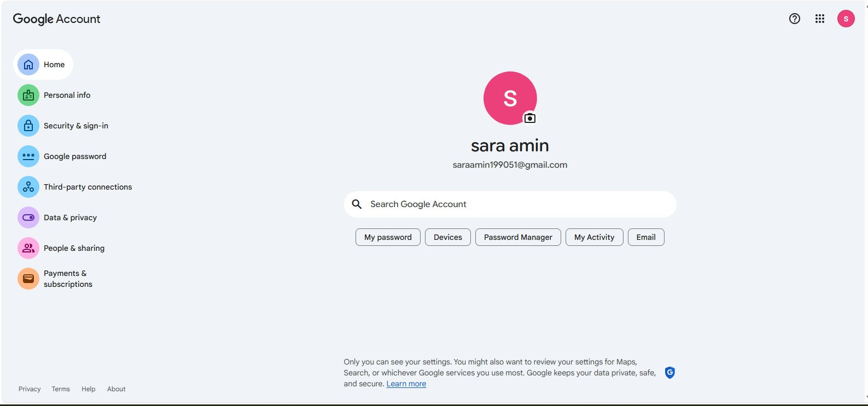This screenshot has height=406, width=868.
Task: Select Google password menu label
Action: tap(75, 156)
